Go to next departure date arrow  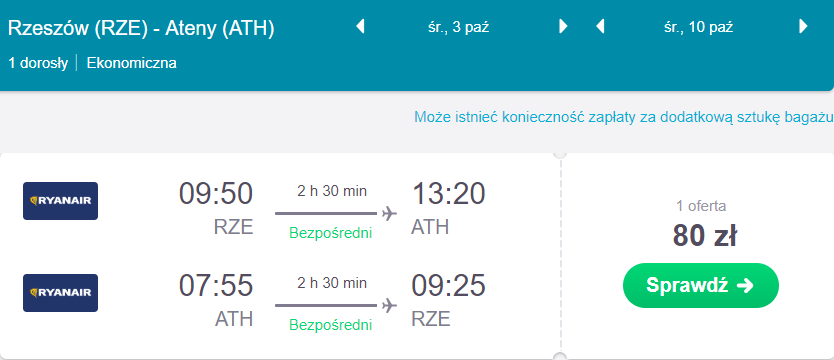(x=563, y=26)
